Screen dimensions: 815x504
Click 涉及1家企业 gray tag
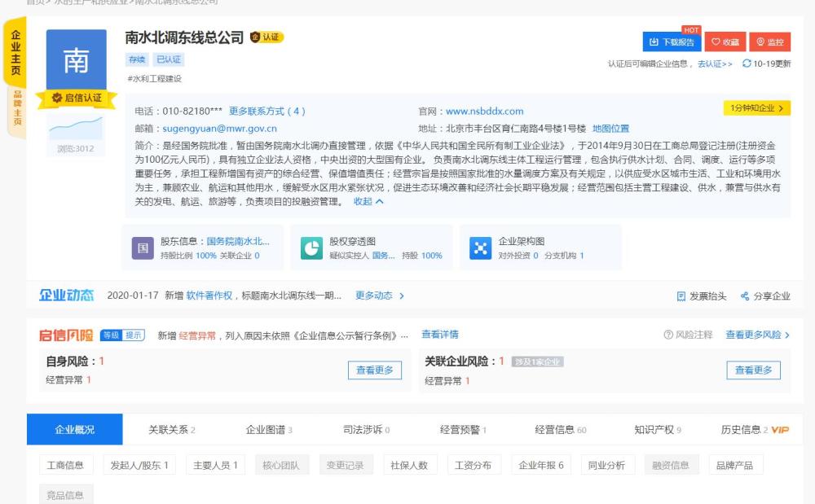(537, 362)
